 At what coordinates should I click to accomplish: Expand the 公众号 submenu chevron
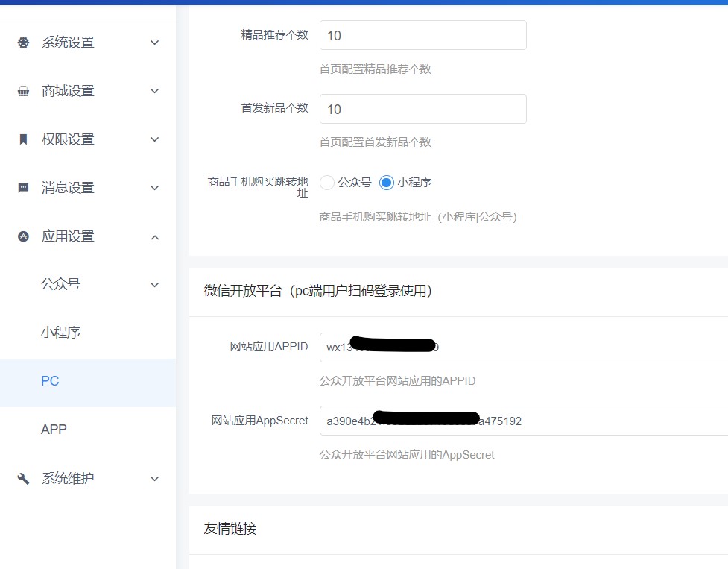tap(155, 285)
